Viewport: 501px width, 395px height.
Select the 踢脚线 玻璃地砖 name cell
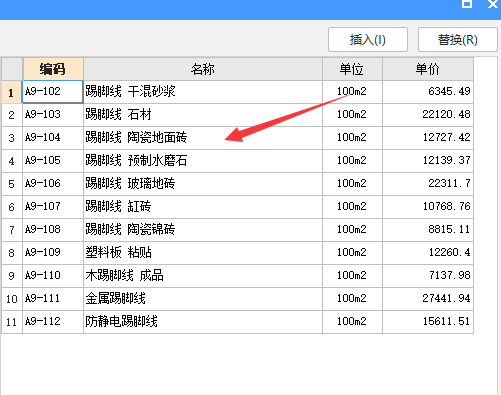coord(203,184)
